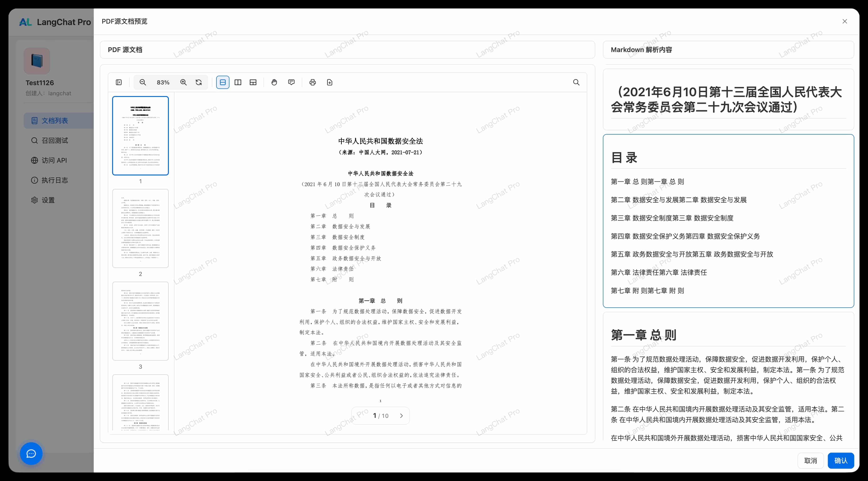Enable the hand pan tool
The width and height of the screenshot is (868, 481).
click(x=274, y=82)
